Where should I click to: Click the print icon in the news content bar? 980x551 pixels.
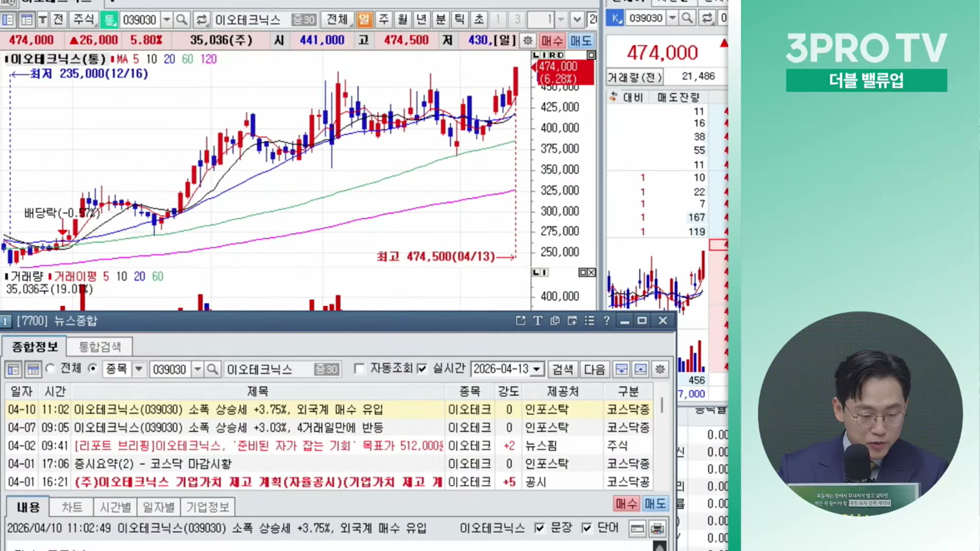pyautogui.click(x=657, y=529)
